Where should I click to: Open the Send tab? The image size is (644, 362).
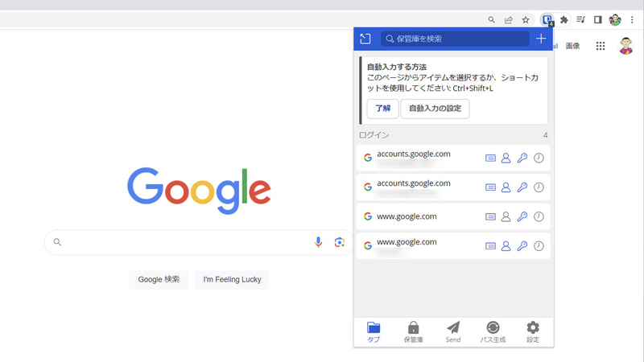tap(453, 332)
